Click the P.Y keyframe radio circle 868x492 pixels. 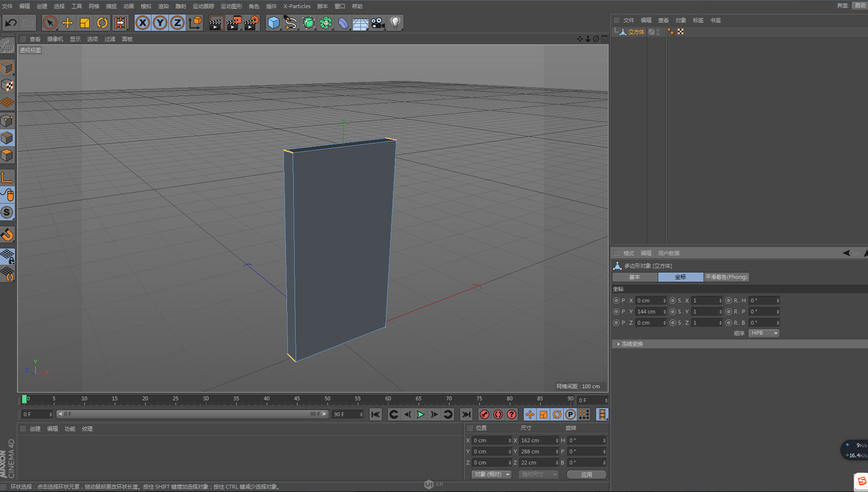[616, 312]
